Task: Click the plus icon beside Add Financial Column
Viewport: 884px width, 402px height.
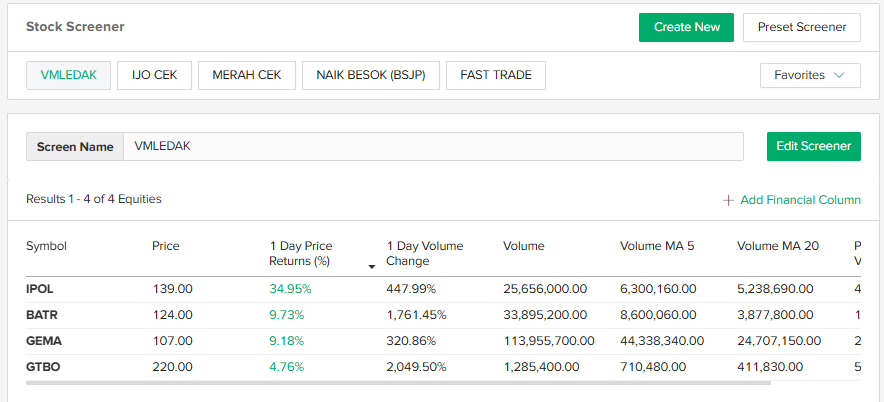Action: pyautogui.click(x=728, y=200)
